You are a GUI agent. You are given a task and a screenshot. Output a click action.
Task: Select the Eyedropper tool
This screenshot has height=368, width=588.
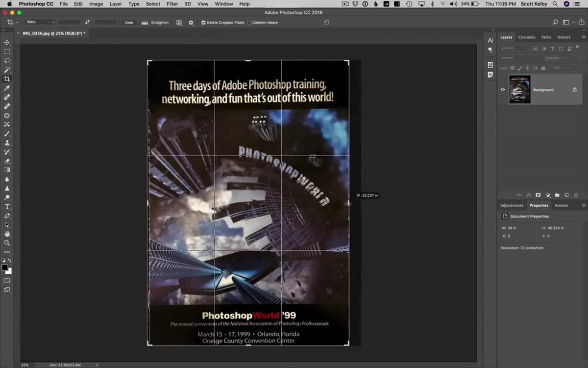[x=7, y=88]
